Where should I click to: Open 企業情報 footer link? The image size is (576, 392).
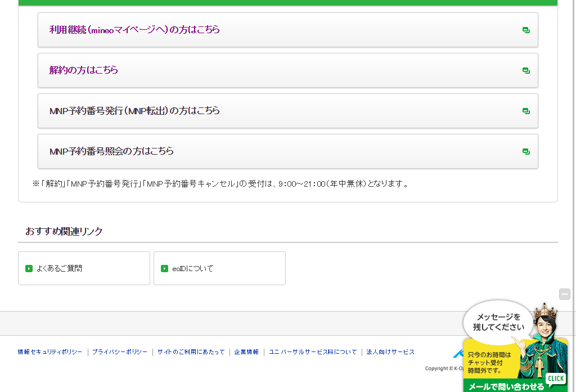point(246,352)
